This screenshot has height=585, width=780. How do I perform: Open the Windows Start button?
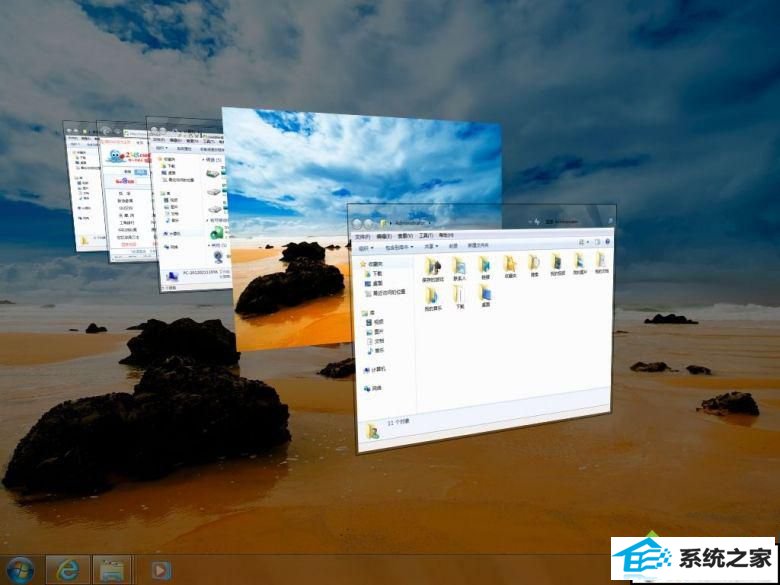(20, 570)
